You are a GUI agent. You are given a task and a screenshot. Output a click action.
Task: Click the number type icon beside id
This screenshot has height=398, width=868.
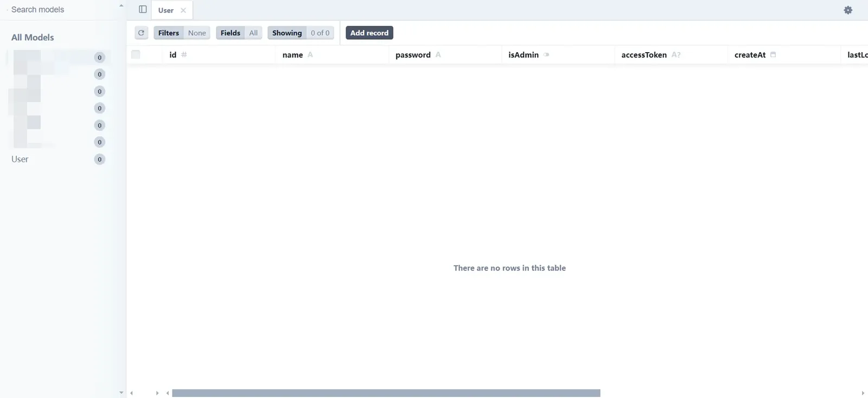(184, 55)
